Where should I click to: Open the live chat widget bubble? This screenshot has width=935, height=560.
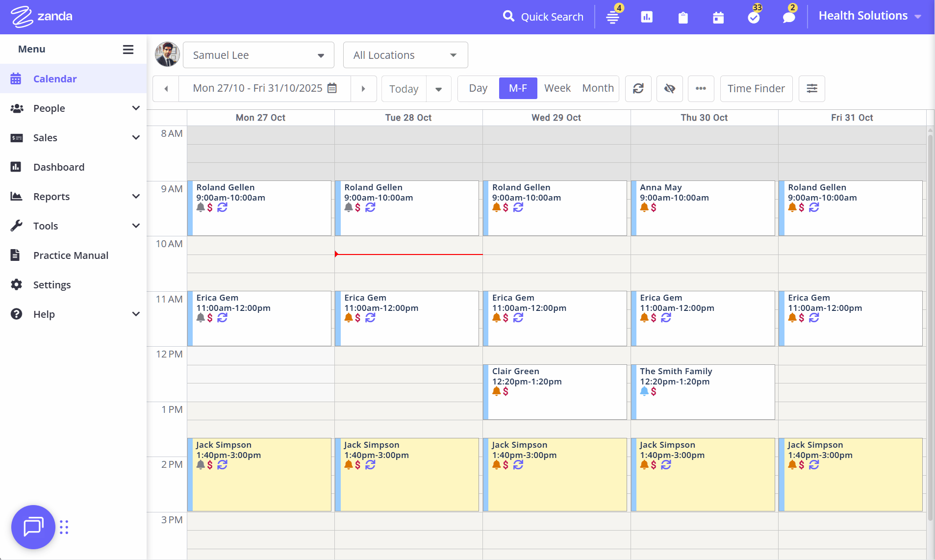pyautogui.click(x=33, y=527)
